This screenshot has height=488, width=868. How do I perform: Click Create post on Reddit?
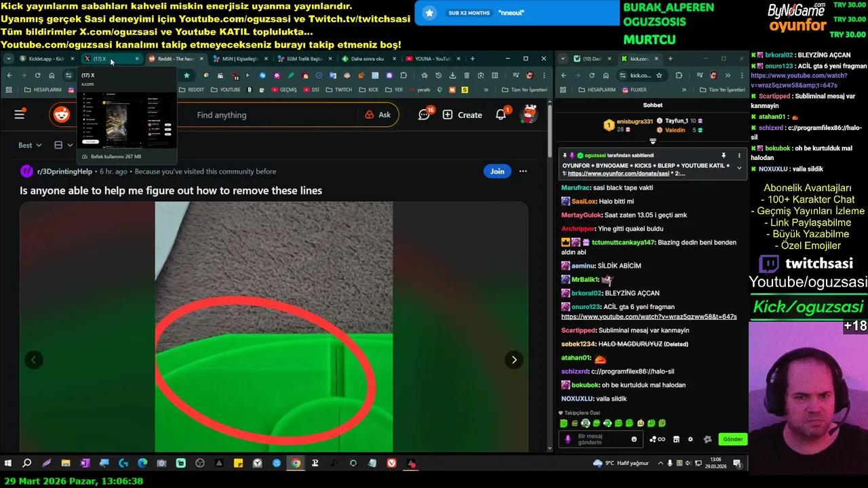(x=462, y=115)
